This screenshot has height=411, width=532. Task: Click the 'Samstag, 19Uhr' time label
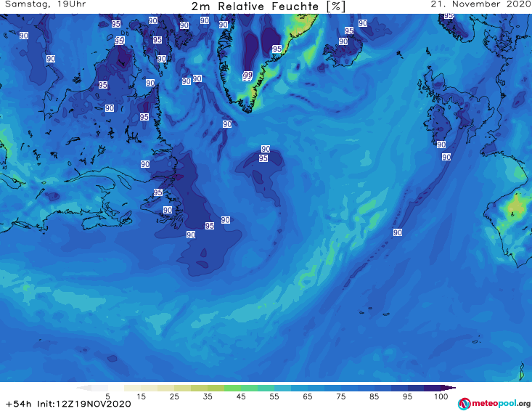(46, 4)
